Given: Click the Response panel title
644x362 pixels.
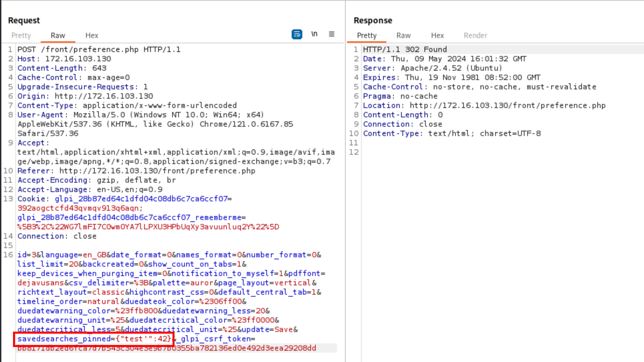Looking at the screenshot, I should (373, 20).
